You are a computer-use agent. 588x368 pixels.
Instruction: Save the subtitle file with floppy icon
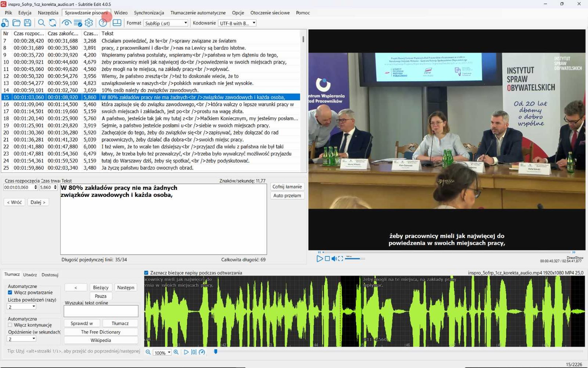(28, 23)
